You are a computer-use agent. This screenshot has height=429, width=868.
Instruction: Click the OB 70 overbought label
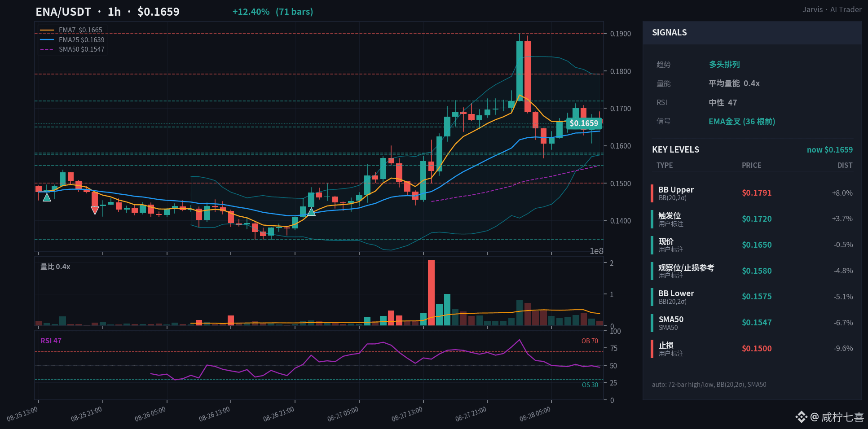click(x=590, y=341)
